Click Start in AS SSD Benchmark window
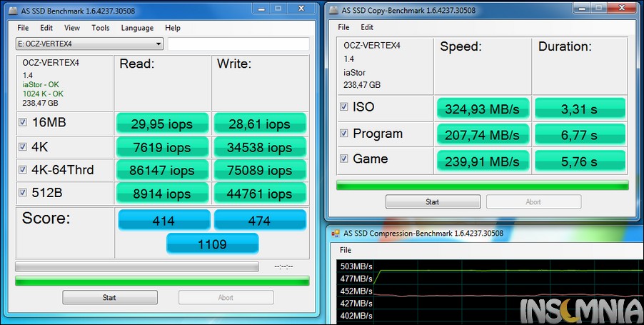Screen dimensions: 644x325 coord(110,297)
